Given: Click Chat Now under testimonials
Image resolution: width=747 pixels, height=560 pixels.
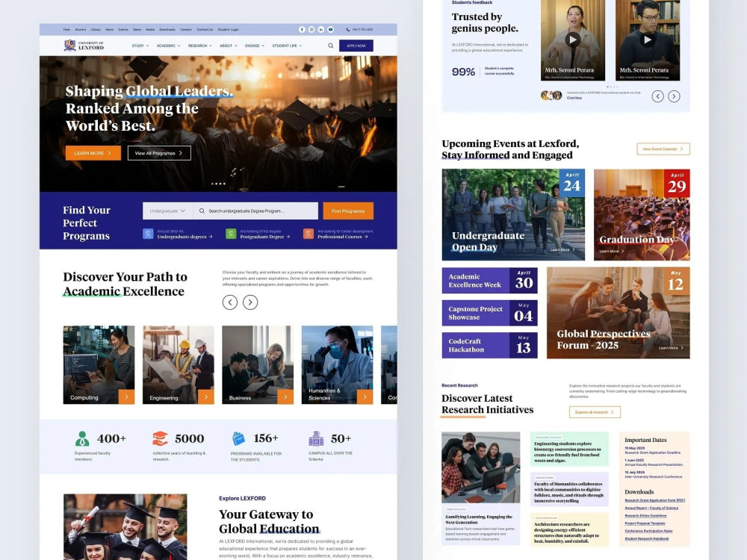Looking at the screenshot, I should pyautogui.click(x=574, y=98).
